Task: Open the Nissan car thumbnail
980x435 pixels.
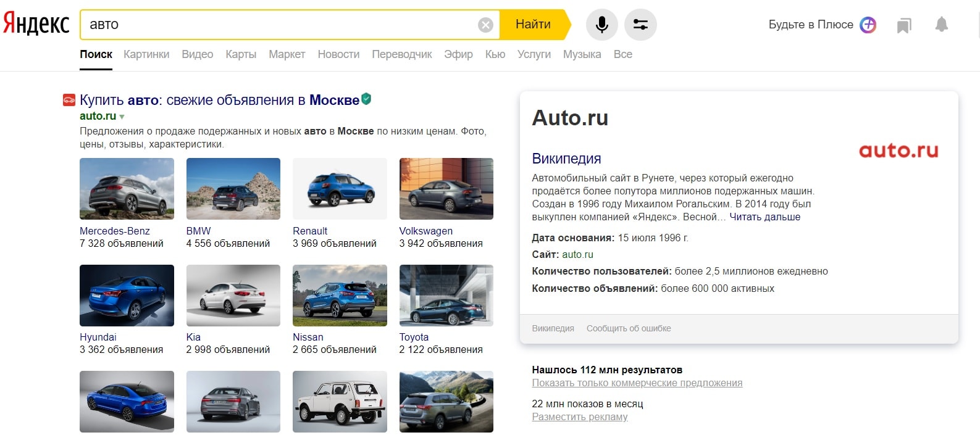Action: [x=340, y=296]
